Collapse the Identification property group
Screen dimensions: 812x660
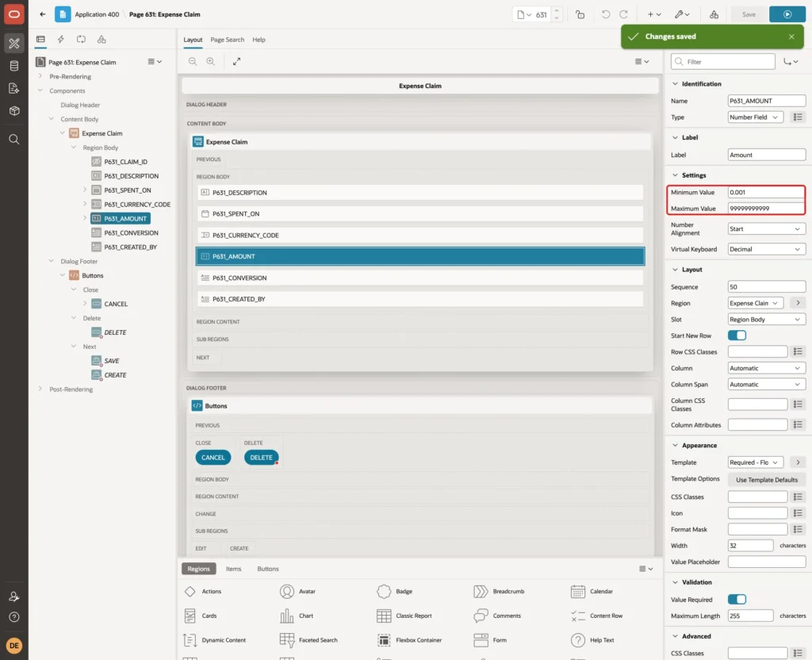click(x=675, y=84)
